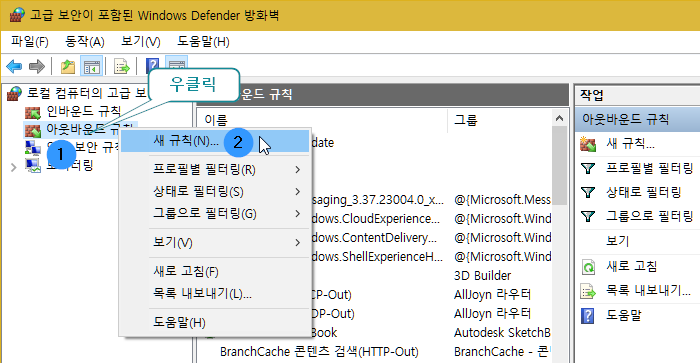The width and height of the screenshot is (700, 363).
Task: Select 프로필별 필터링(R) context menu item
Action: point(215,170)
